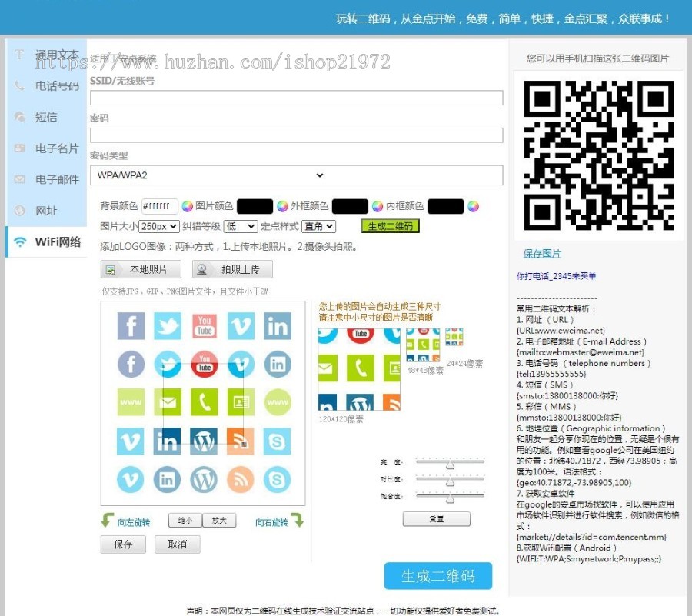Click the round WordPress icon in bottom row
This screenshot has height=616, width=692.
(x=205, y=479)
